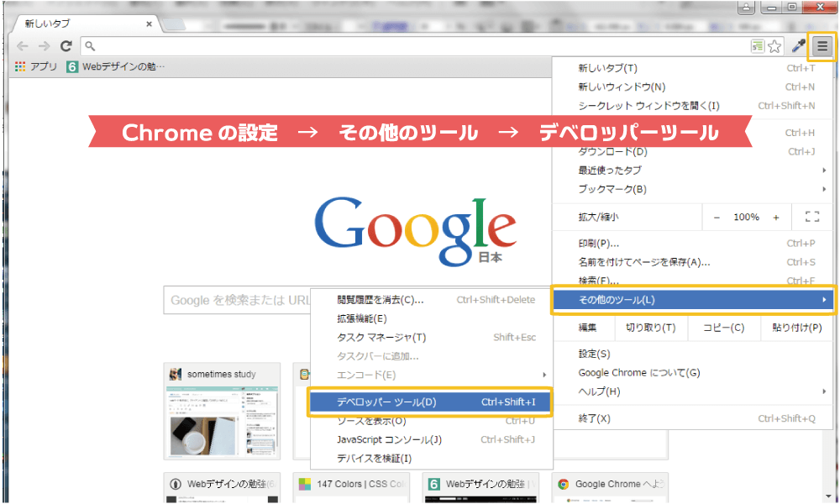Select the eyedropper extension icon
Image resolution: width=840 pixels, height=504 pixels.
(798, 46)
